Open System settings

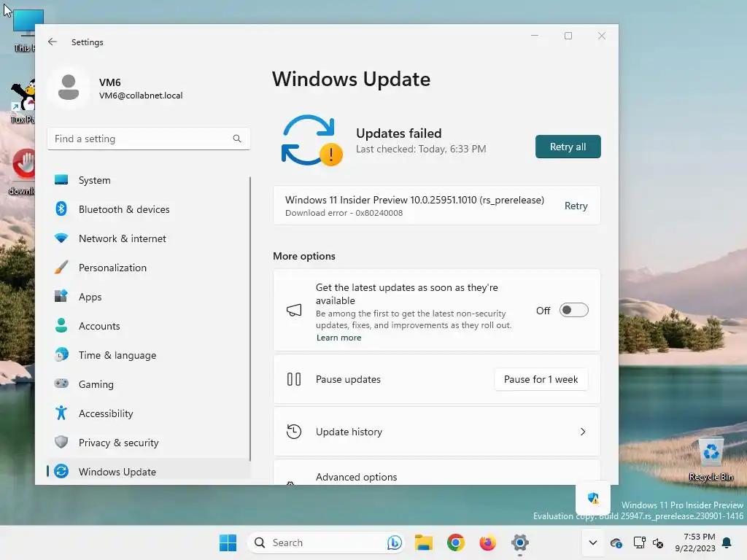(x=149, y=180)
